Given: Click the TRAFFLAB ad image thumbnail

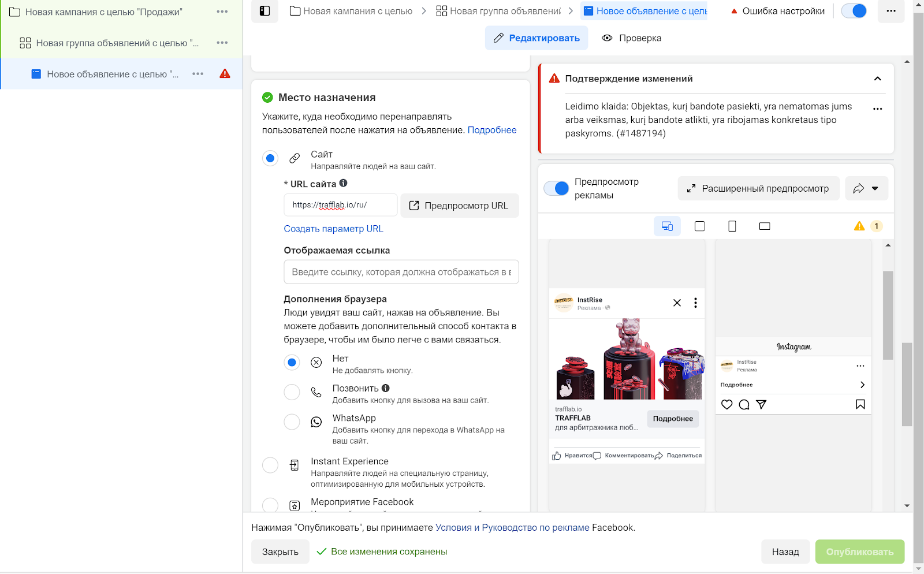Looking at the screenshot, I should click(627, 359).
